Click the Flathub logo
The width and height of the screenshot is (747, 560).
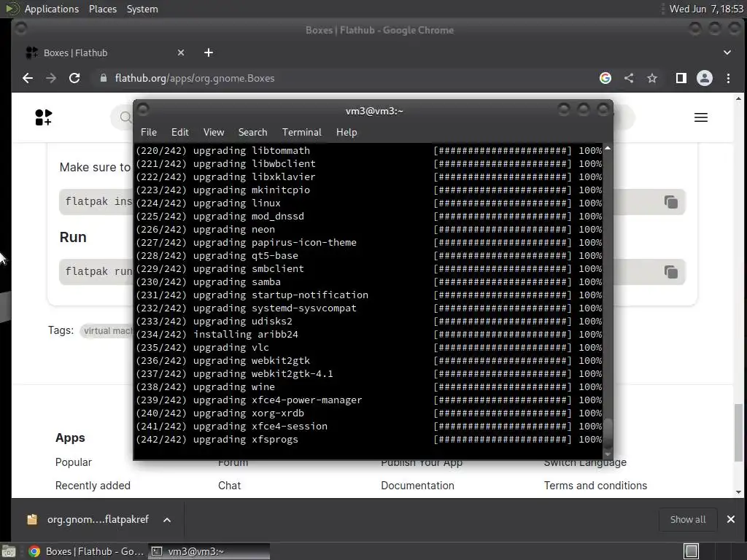point(43,117)
